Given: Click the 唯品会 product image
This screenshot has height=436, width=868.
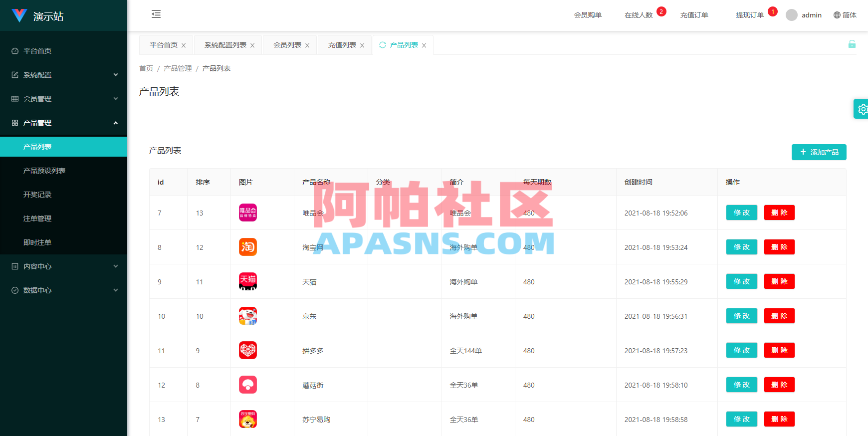Looking at the screenshot, I should 248,213.
